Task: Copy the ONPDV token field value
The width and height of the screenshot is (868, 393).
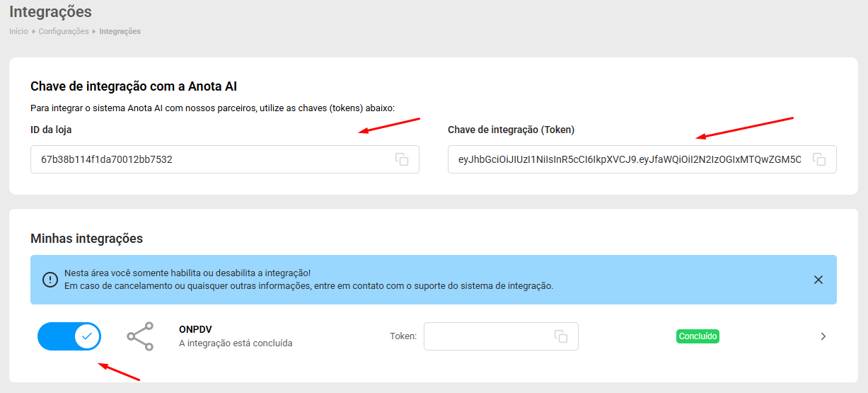Action: 561,336
